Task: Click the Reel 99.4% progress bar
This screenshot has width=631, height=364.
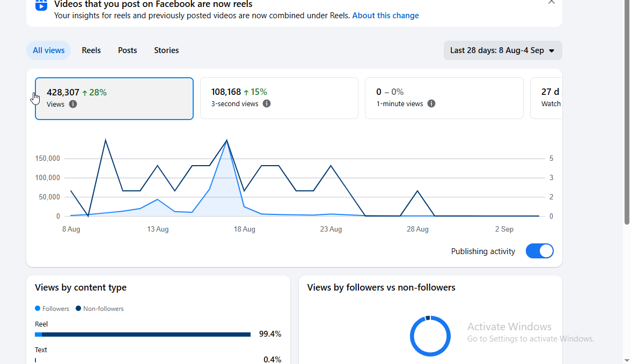Action: tap(143, 335)
